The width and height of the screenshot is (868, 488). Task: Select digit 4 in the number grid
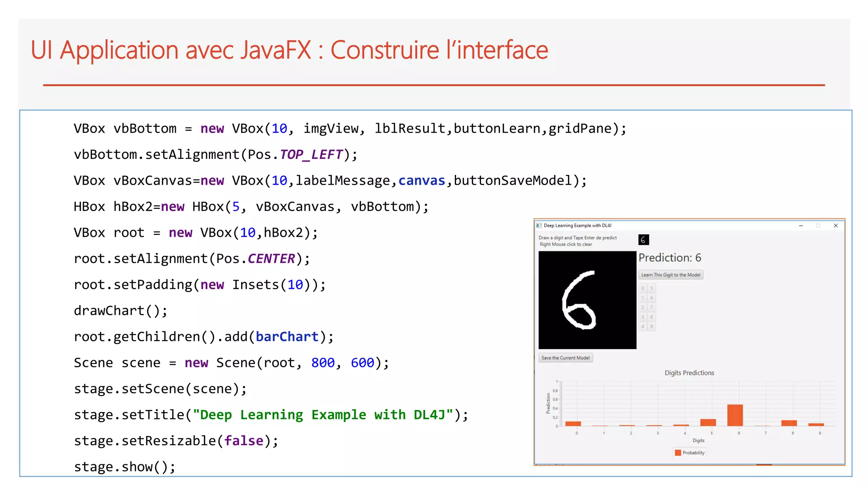coord(643,326)
